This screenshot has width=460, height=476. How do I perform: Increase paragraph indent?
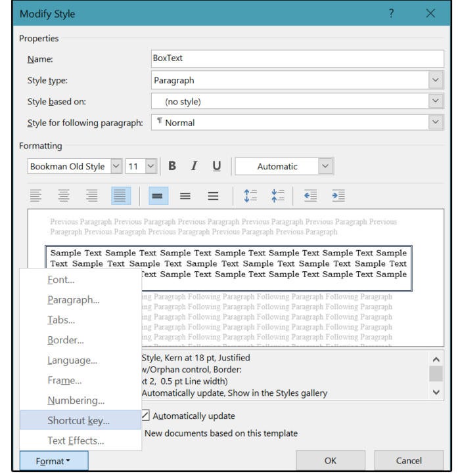[x=338, y=196]
